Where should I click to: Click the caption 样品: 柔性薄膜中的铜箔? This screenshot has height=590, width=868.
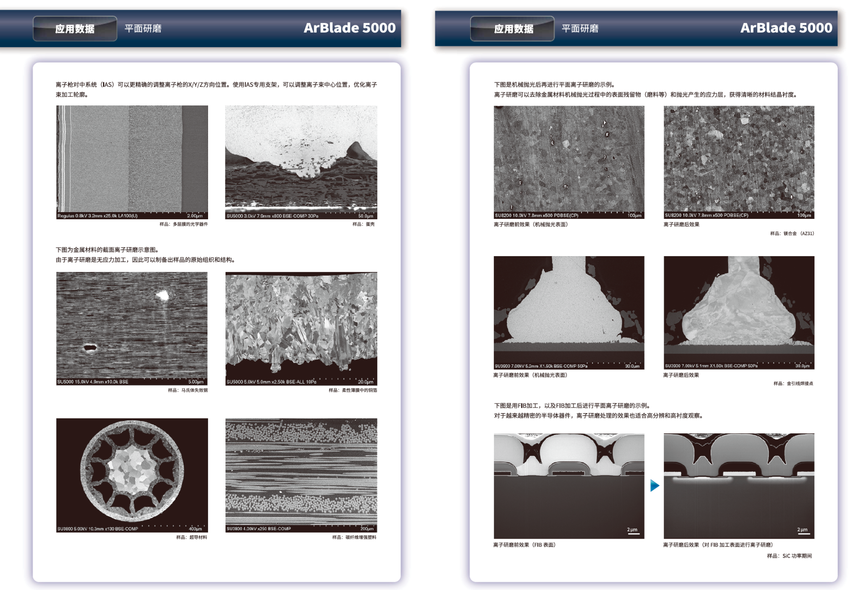353,390
